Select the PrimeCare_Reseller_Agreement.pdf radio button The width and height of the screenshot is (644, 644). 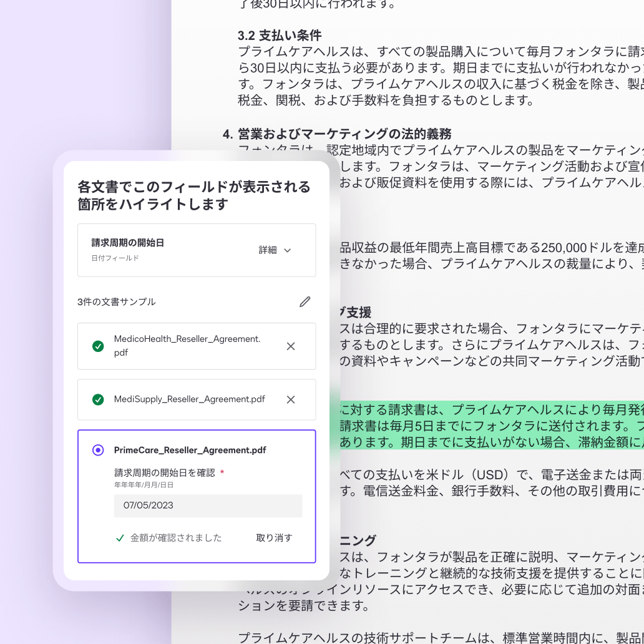pos(98,450)
